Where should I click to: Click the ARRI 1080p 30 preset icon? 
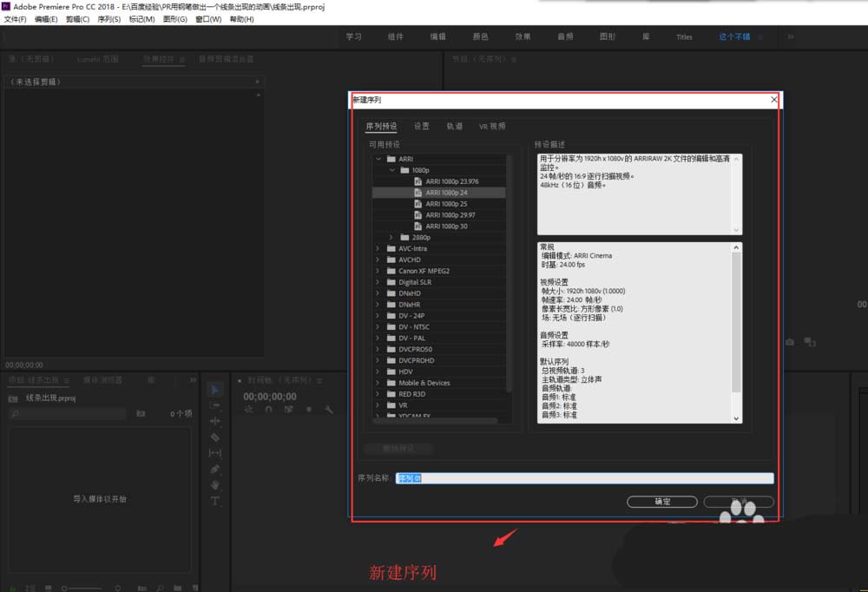coord(418,227)
